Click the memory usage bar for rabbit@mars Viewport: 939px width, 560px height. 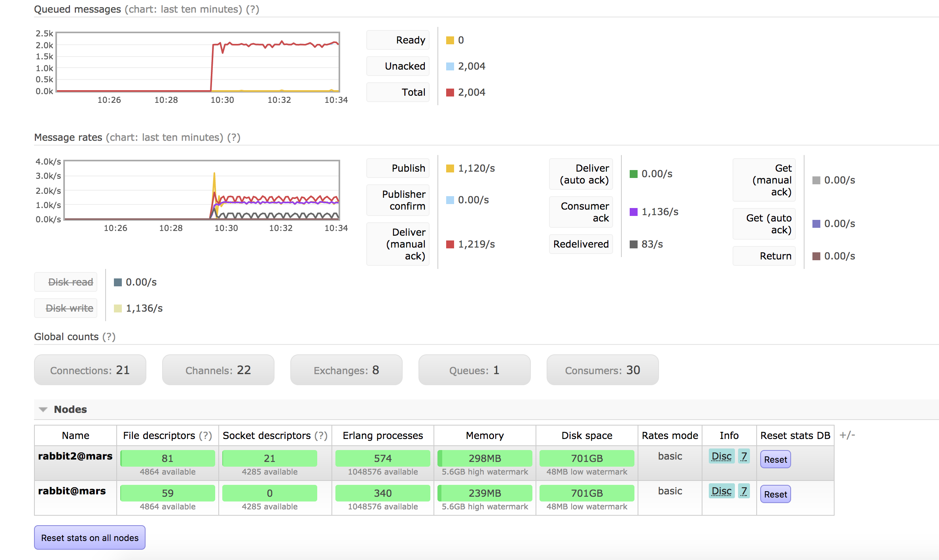(x=484, y=493)
